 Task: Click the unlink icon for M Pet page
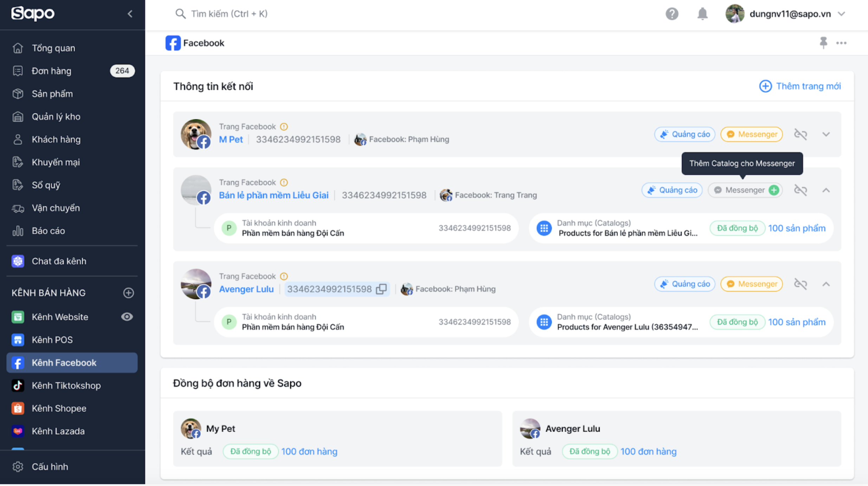coord(801,134)
